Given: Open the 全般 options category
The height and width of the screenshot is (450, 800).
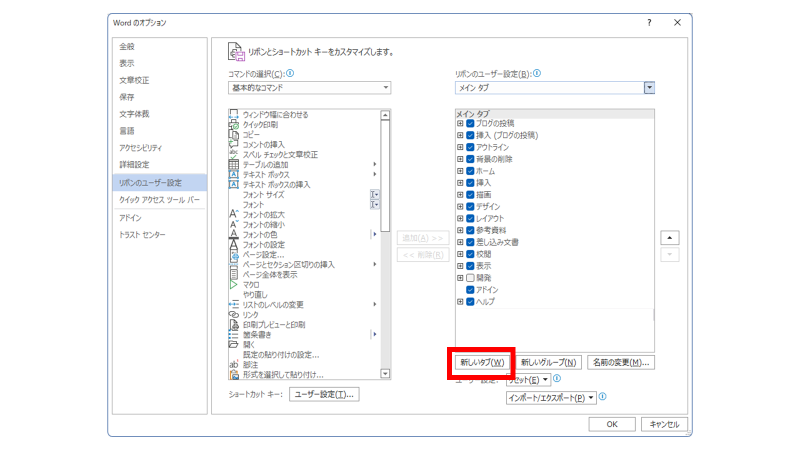Looking at the screenshot, I should coord(160,46).
